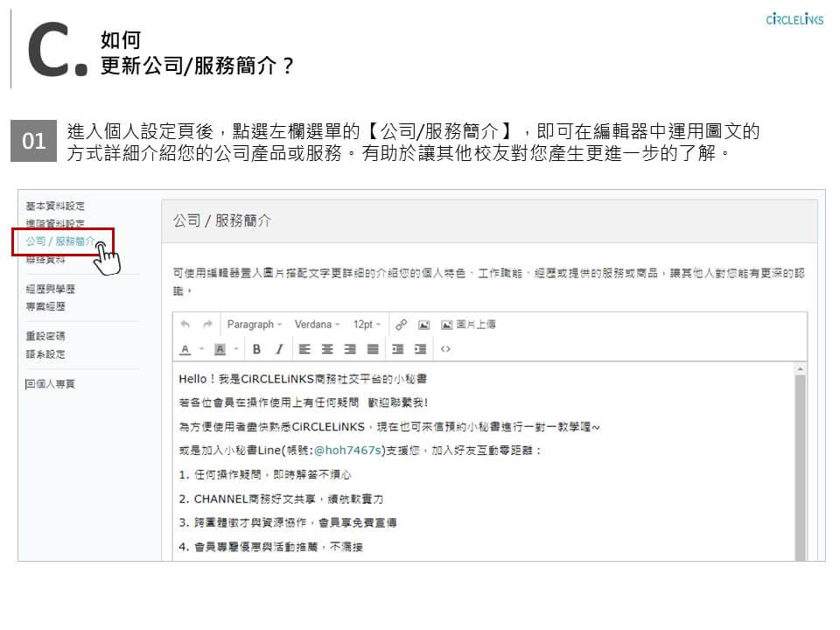Insert image using plain image icon
The height and width of the screenshot is (630, 840).
click(423, 325)
